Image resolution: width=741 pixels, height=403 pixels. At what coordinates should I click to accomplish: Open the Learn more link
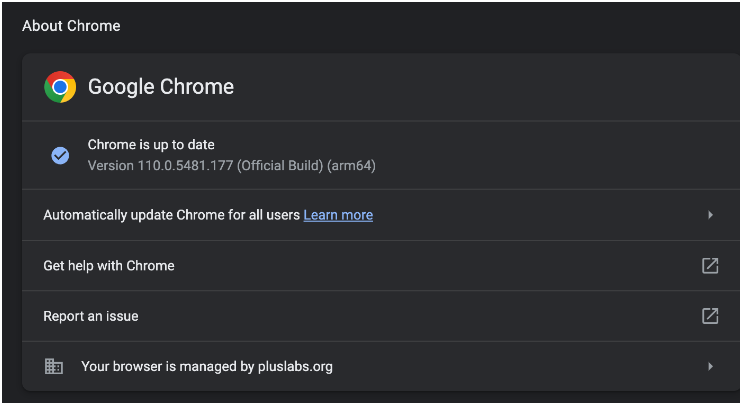click(338, 215)
